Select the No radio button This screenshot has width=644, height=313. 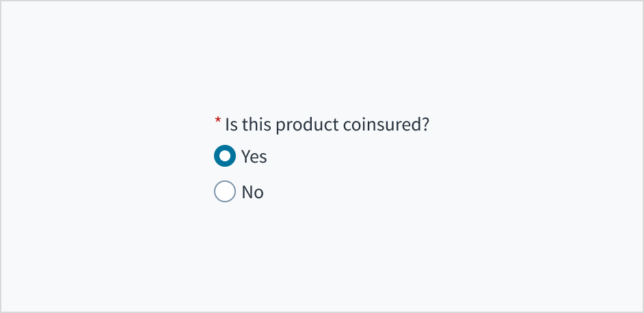coord(225,192)
